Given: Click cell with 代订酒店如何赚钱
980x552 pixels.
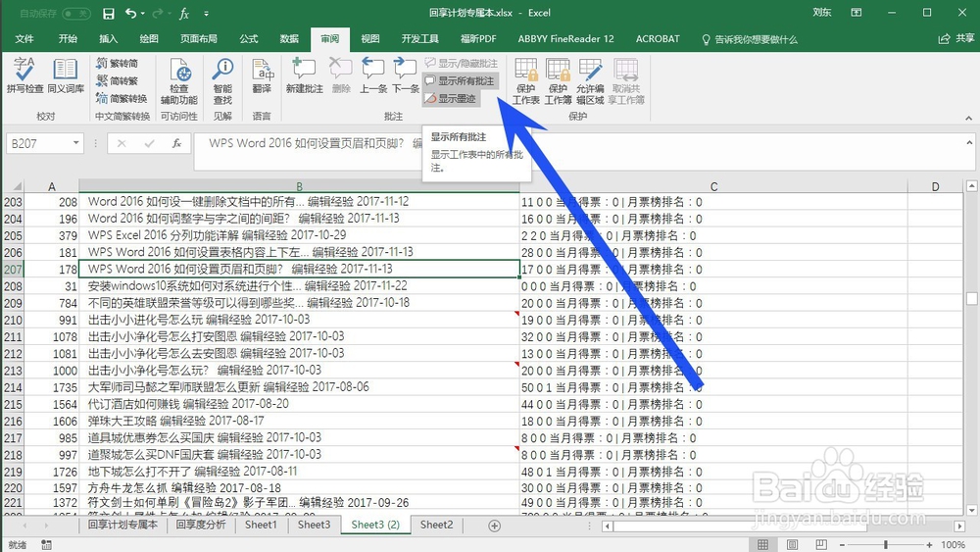Looking at the screenshot, I should click(x=299, y=404).
